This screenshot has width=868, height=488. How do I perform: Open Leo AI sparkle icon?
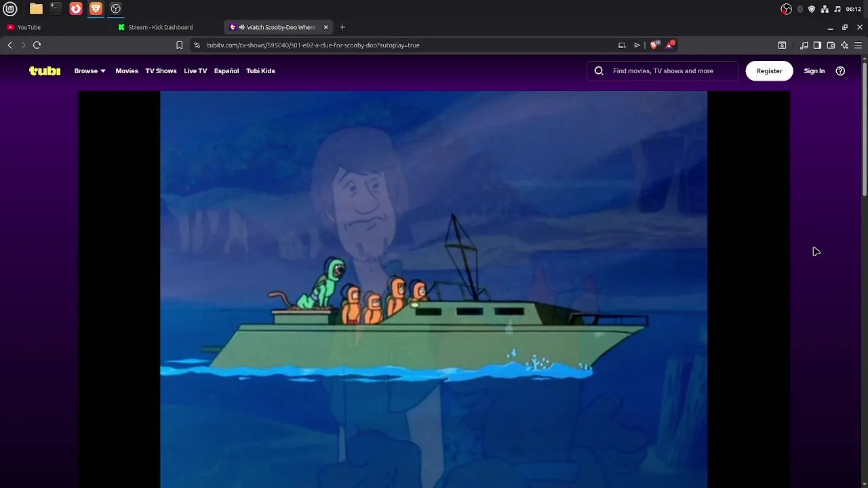pyautogui.click(x=844, y=45)
